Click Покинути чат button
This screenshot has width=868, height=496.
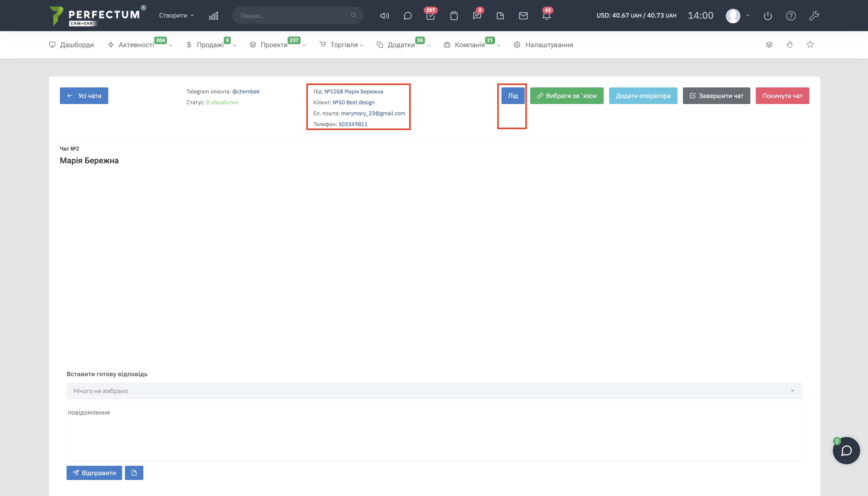pos(782,96)
